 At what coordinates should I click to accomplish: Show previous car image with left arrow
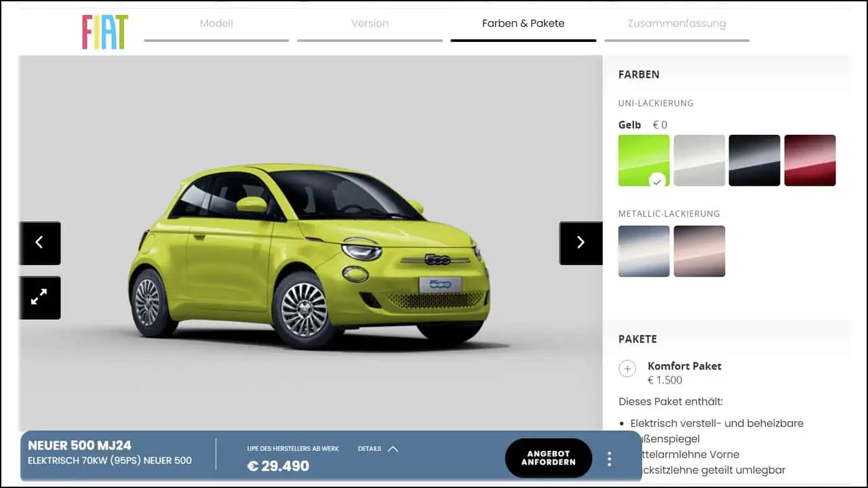click(39, 243)
